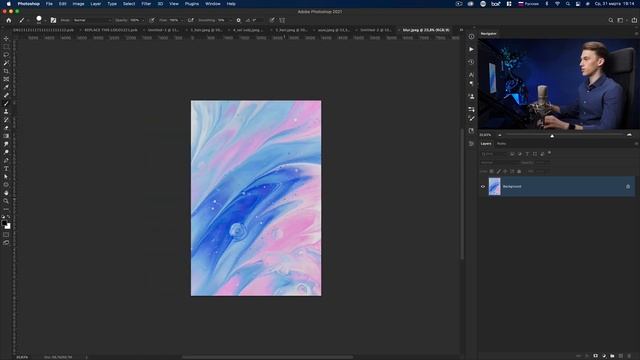Open the Layer menu
640x360 pixels.
coord(96,4)
